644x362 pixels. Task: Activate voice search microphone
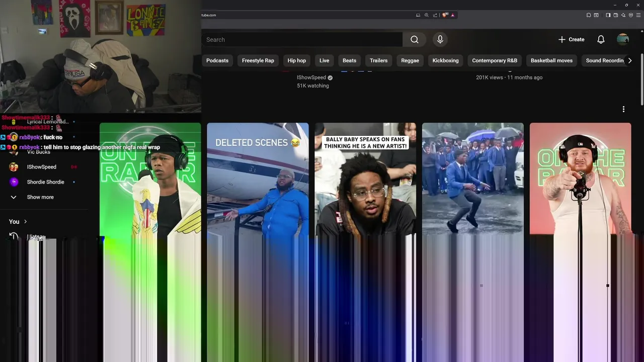(440, 39)
